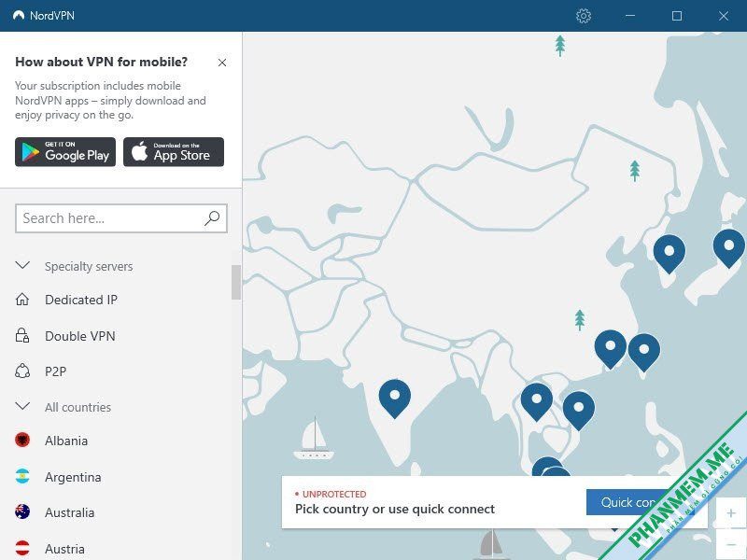Choose Austria from the country list
The width and height of the screenshot is (747, 560).
pyautogui.click(x=64, y=549)
